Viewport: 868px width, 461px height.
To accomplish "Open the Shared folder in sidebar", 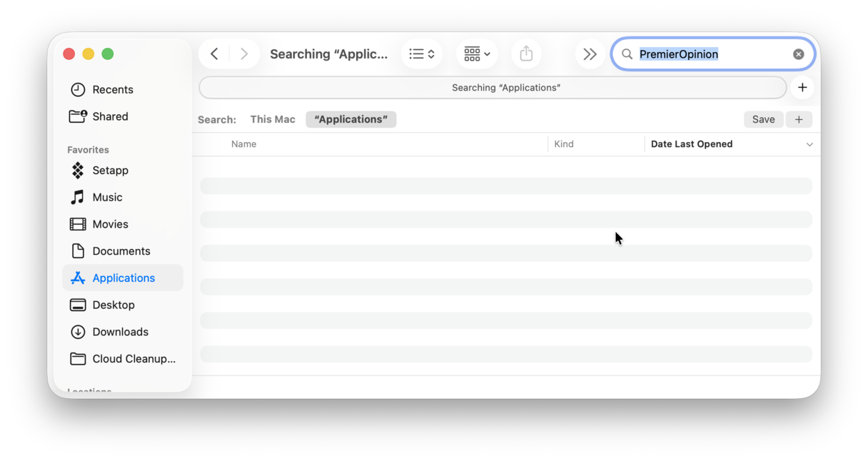I will coord(123,116).
